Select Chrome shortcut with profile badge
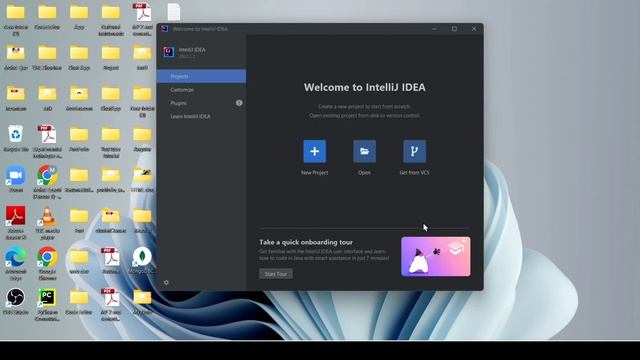This screenshot has height=360, width=640. click(47, 182)
